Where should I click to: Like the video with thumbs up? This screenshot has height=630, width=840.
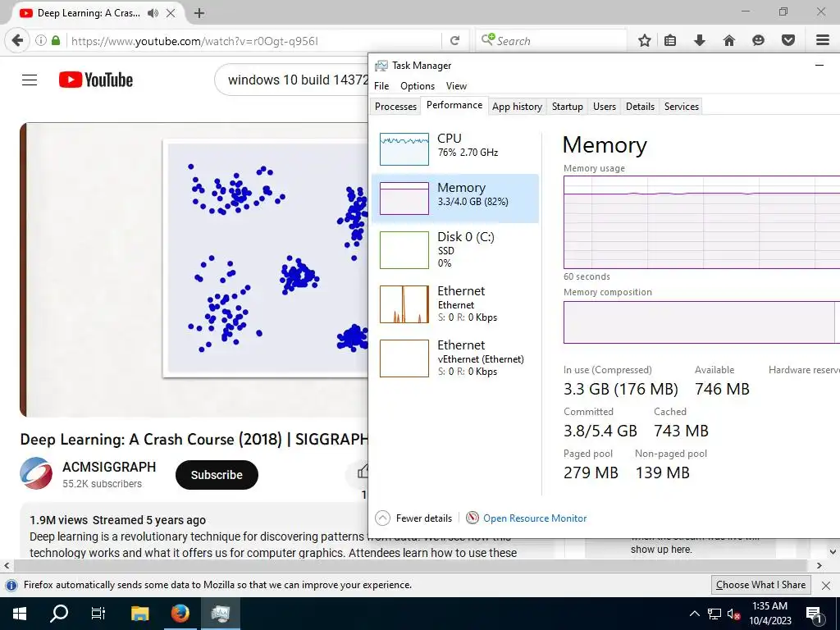(363, 472)
